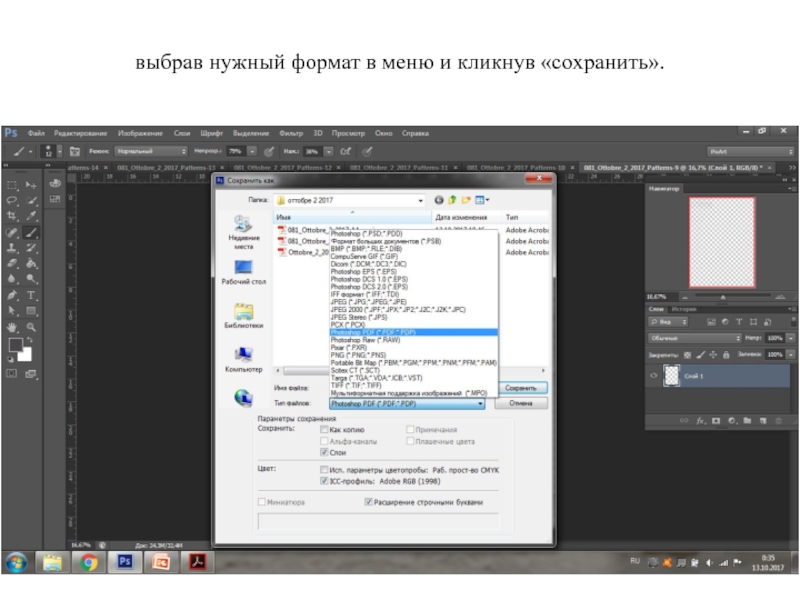Viewport: 800px width, 600px height.
Task: Uncheck the Слои layers checkbox
Action: (324, 453)
